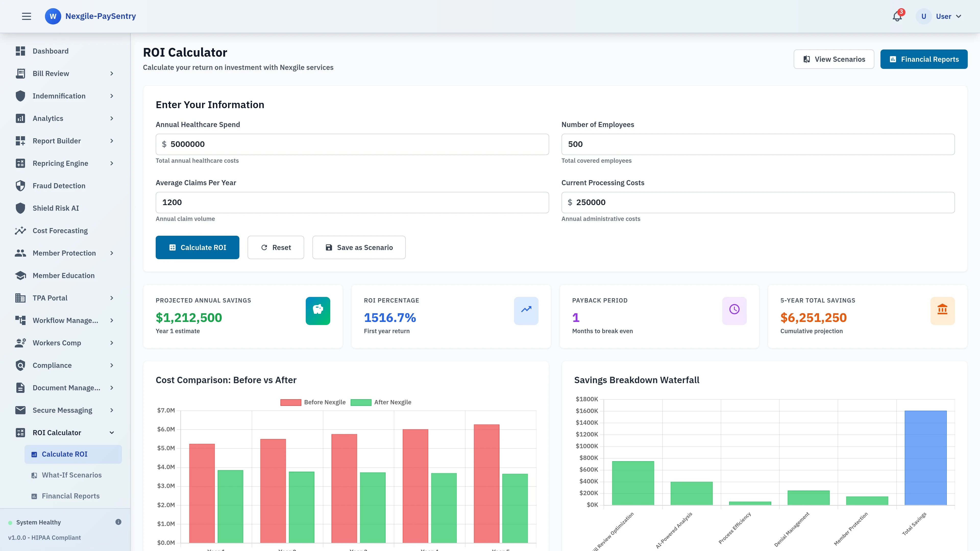Click the Nexgile-PaySentry logo icon
Image resolution: width=980 pixels, height=551 pixels.
53,16
